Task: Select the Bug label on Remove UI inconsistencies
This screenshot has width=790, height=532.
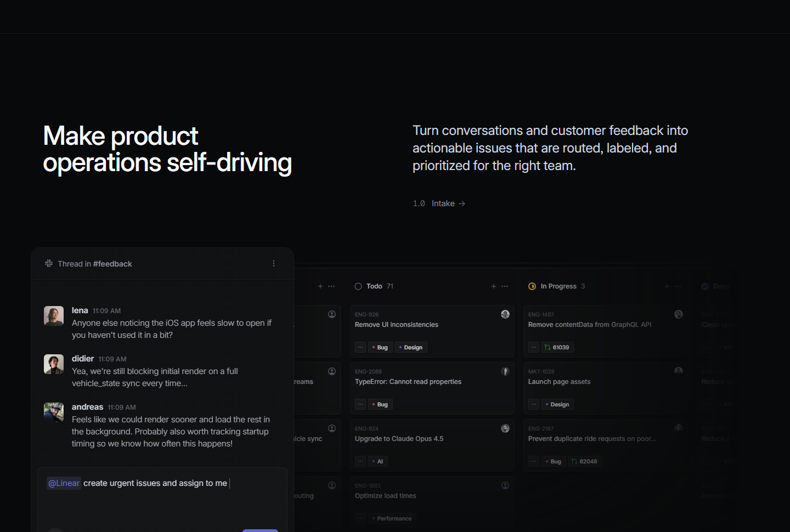Action: 380,347
